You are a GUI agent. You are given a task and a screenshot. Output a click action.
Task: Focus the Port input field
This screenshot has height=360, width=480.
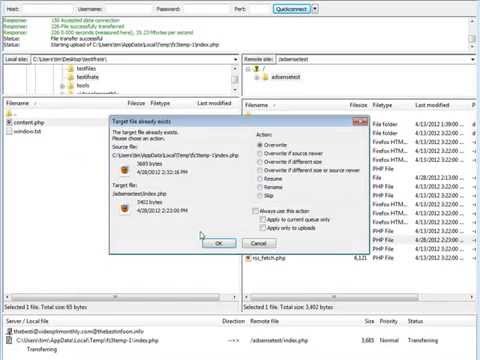click(259, 9)
